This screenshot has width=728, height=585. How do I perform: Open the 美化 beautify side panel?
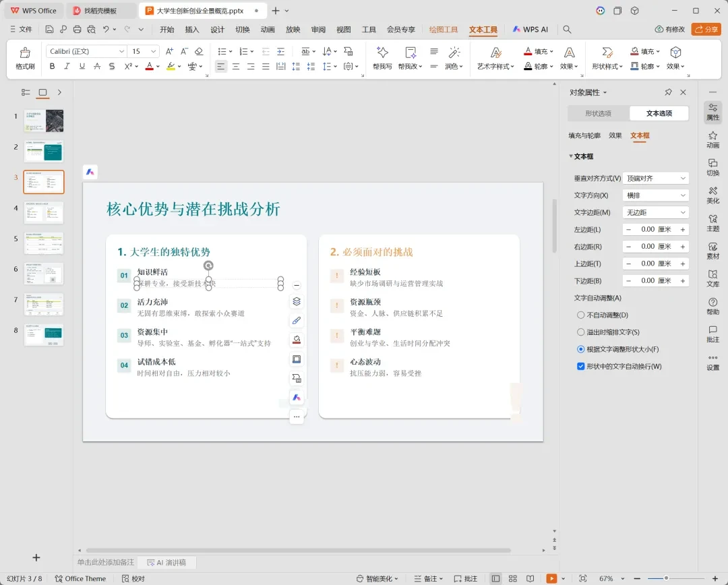point(712,195)
